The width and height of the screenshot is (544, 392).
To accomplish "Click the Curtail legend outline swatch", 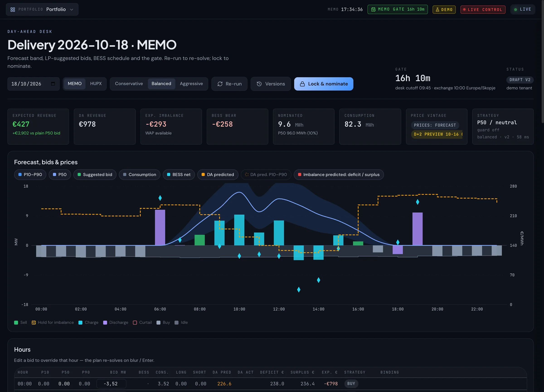I will [135, 323].
